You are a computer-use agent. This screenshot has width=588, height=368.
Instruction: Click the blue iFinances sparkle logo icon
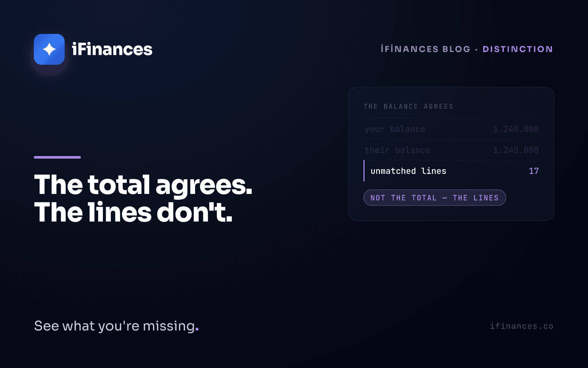[49, 49]
